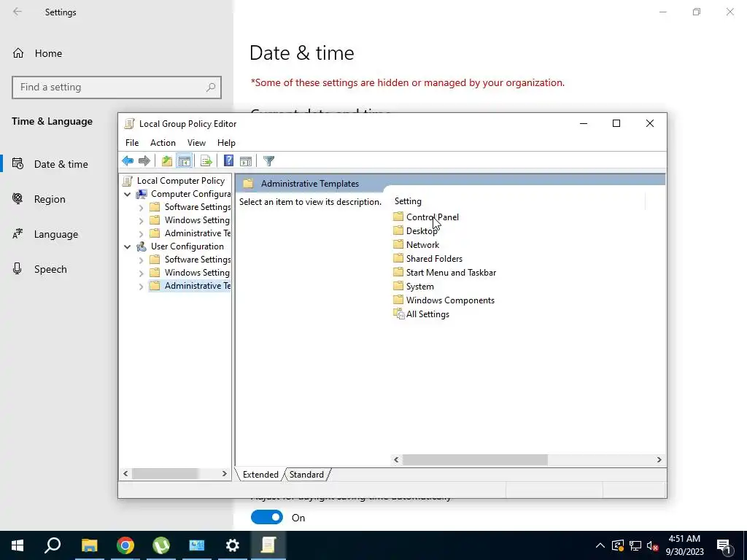This screenshot has height=560, width=747.
Task: Open the View menu
Action: 196,143
